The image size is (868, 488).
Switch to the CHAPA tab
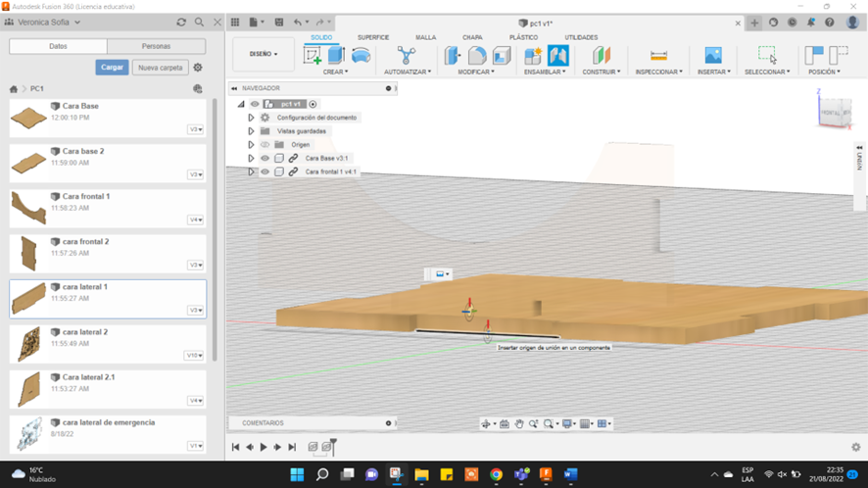pyautogui.click(x=472, y=37)
